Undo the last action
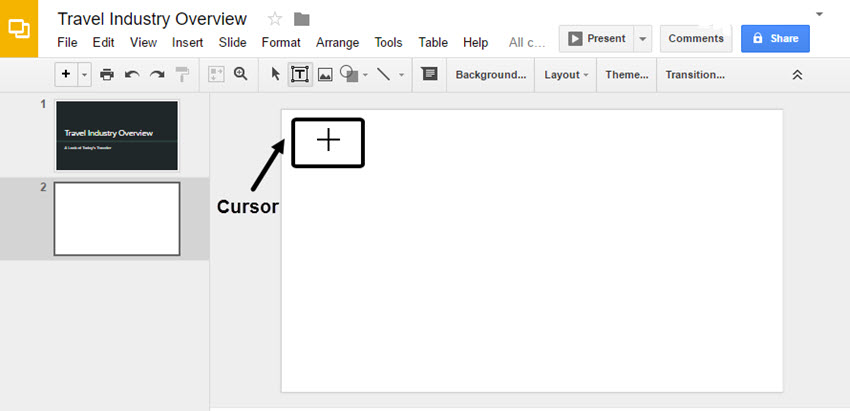The height and width of the screenshot is (411, 850). [132, 75]
